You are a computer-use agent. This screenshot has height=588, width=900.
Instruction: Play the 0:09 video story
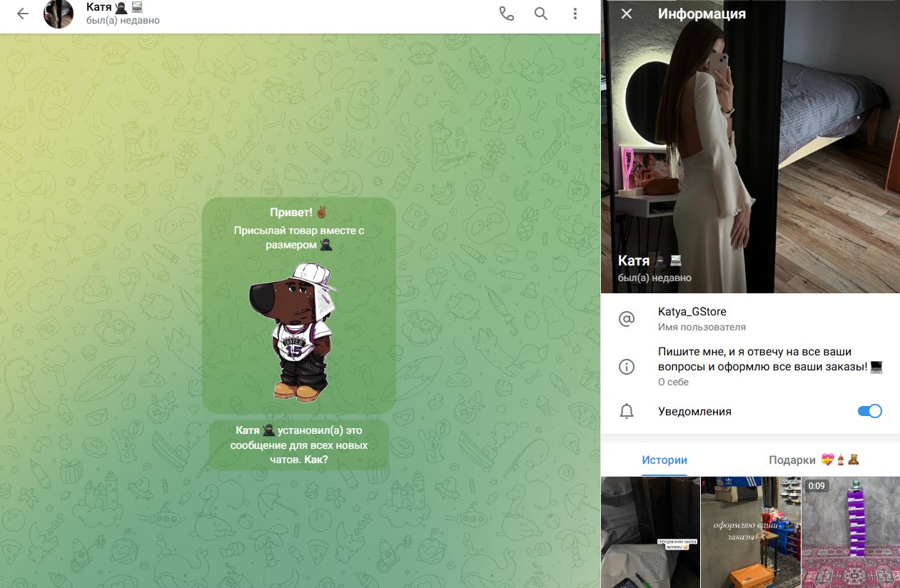[x=850, y=532]
